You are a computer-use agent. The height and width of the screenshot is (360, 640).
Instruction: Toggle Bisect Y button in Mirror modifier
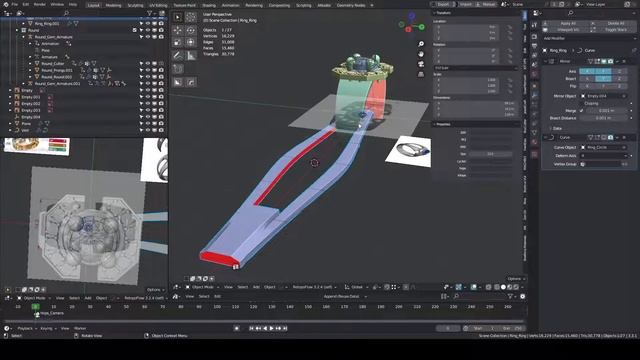[603, 78]
